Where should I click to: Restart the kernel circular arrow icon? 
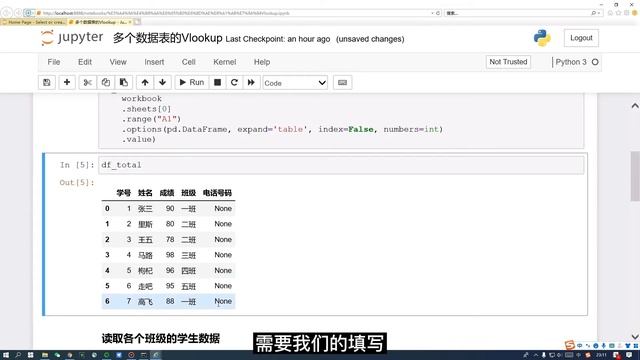[234, 82]
